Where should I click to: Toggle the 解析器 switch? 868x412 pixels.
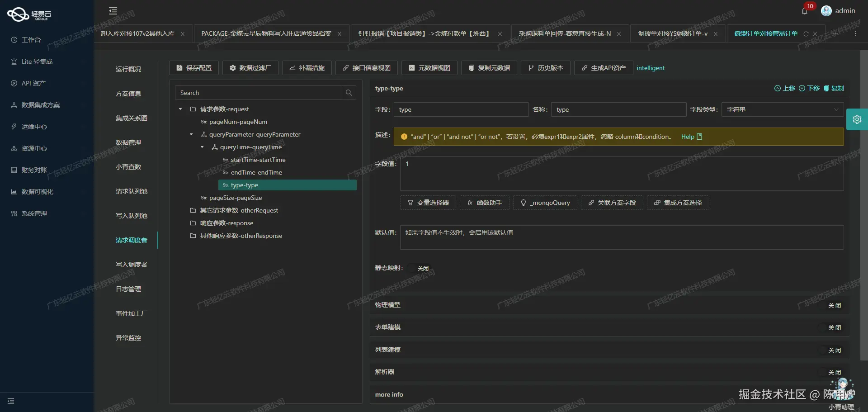coord(831,372)
